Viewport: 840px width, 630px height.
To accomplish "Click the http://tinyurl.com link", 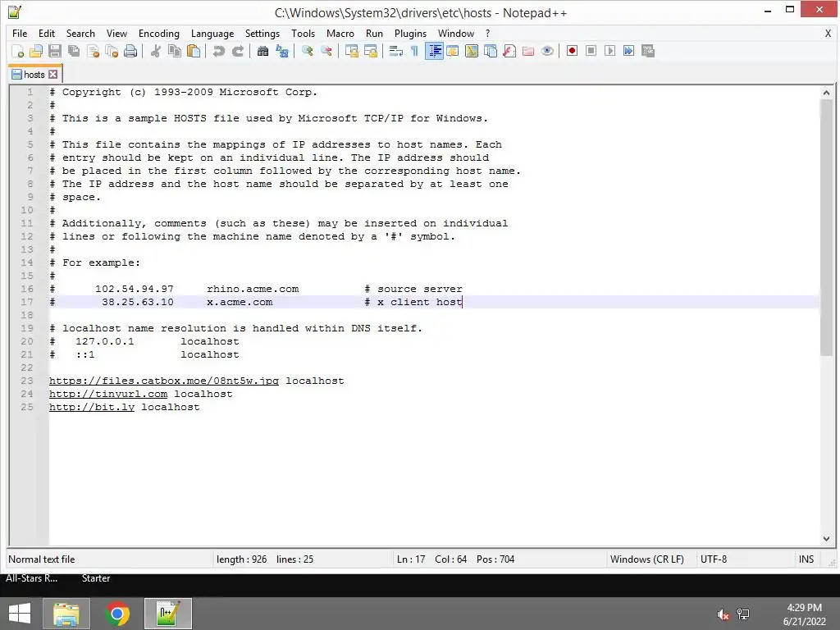I will pyautogui.click(x=108, y=395).
